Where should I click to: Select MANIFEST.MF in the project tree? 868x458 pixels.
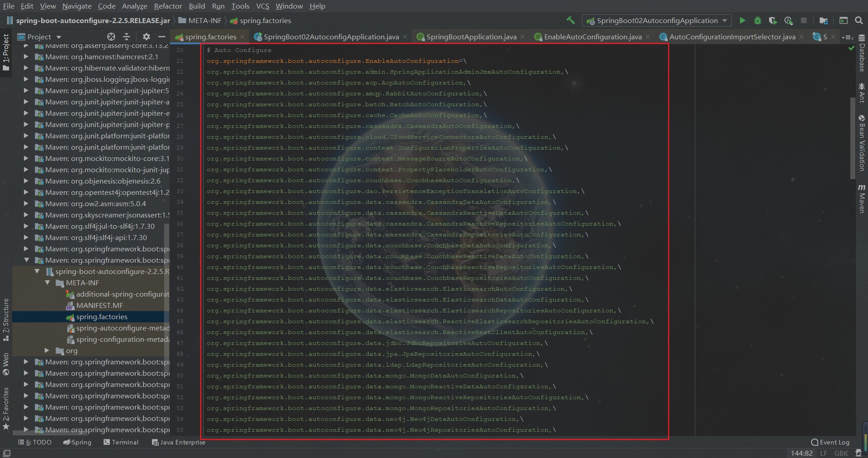coord(99,305)
